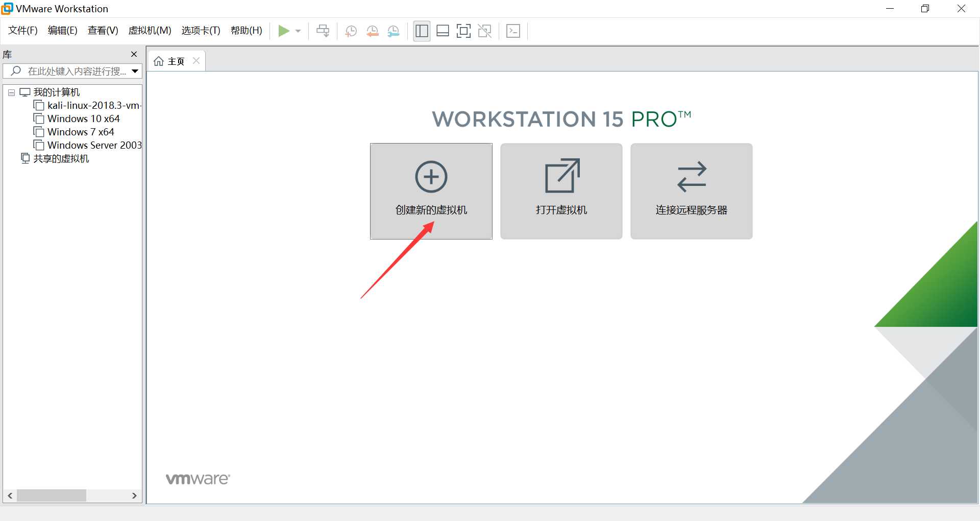Click the VM icon beside kali-linux-2018.3-vm
The height and width of the screenshot is (521, 980).
pyautogui.click(x=39, y=105)
